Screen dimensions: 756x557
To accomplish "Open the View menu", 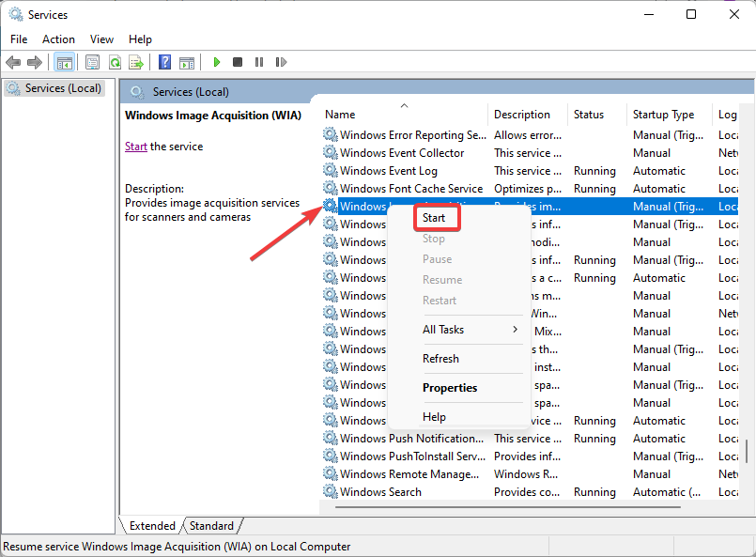I will (101, 39).
